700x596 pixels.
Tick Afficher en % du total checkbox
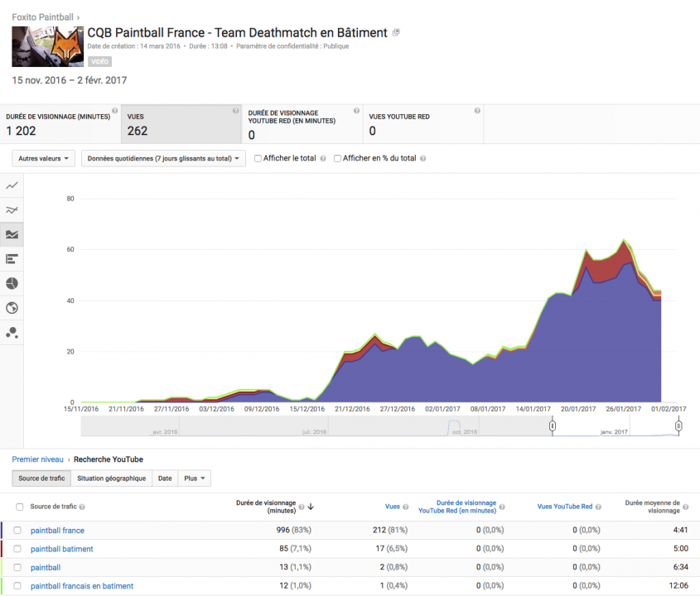[x=338, y=159]
